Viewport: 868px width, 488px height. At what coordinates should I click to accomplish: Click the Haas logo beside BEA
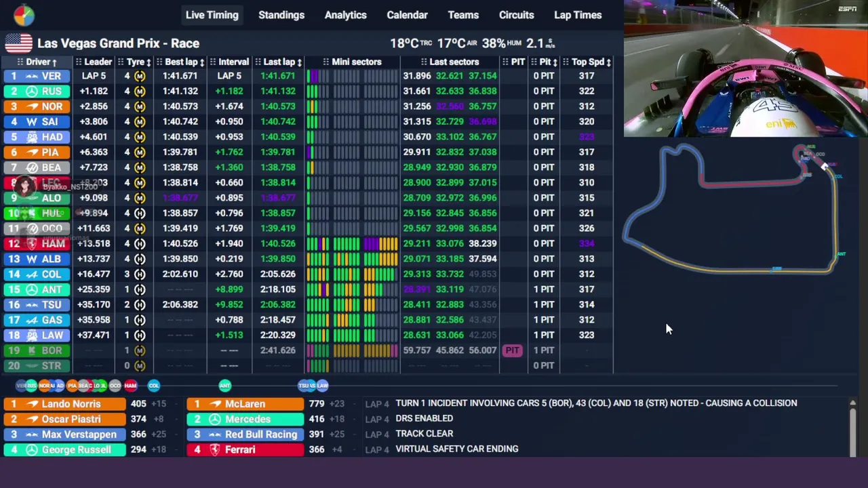31,167
